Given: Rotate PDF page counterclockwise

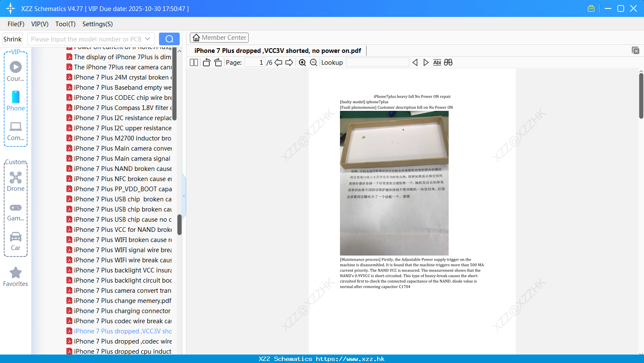Looking at the screenshot, I should 206,63.
